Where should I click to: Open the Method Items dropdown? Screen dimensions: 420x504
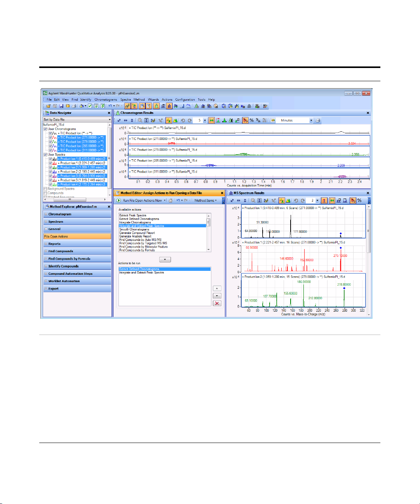tap(206, 201)
